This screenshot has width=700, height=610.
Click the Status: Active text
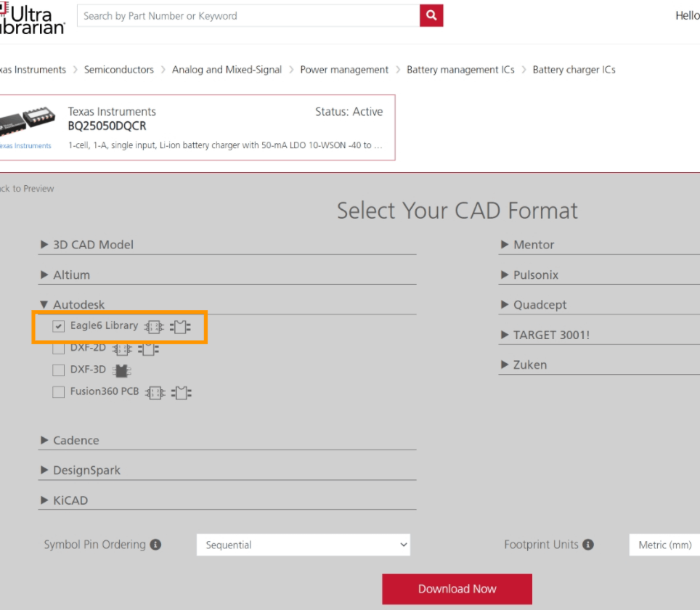point(349,112)
